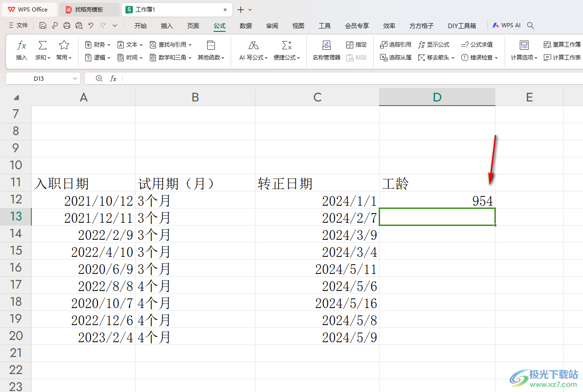Click the Common functions star icon
The height and width of the screenshot is (392, 583).
tap(64, 45)
